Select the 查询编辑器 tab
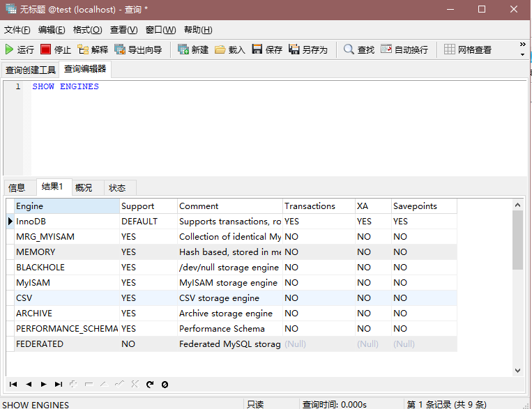The height and width of the screenshot is (409, 532). pyautogui.click(x=85, y=69)
